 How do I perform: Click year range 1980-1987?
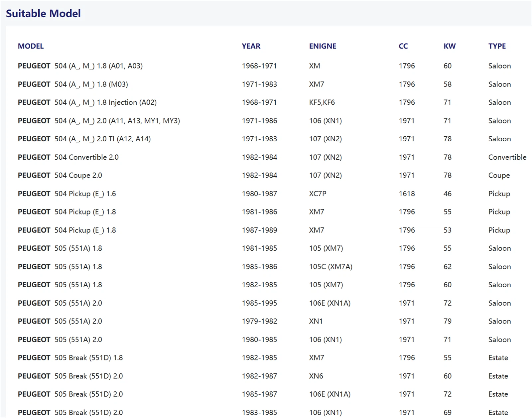[259, 194]
